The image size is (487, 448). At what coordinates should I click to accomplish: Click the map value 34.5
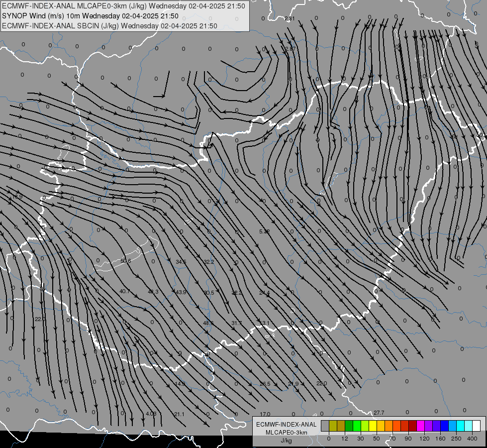tap(181, 262)
